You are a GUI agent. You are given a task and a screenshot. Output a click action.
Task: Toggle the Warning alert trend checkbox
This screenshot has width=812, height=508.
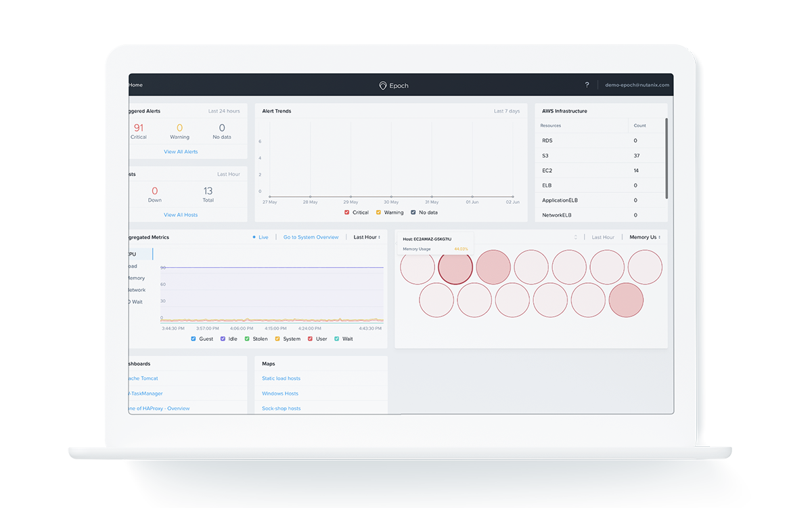click(379, 213)
